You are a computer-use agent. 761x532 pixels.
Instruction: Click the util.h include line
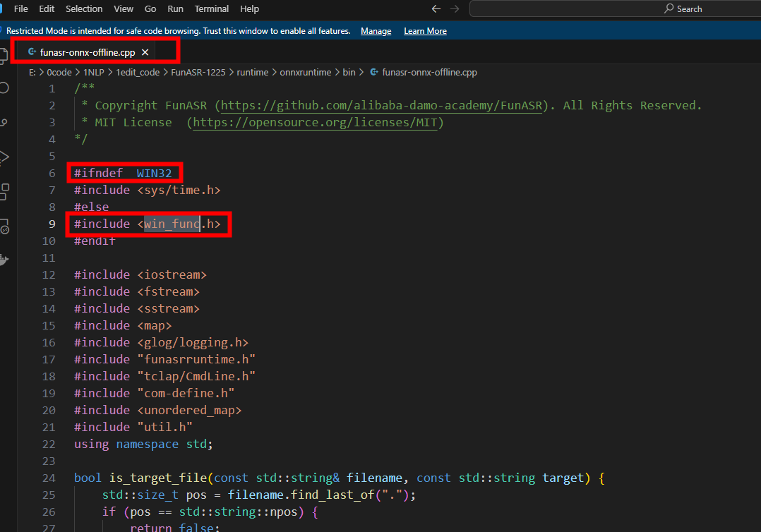point(133,428)
